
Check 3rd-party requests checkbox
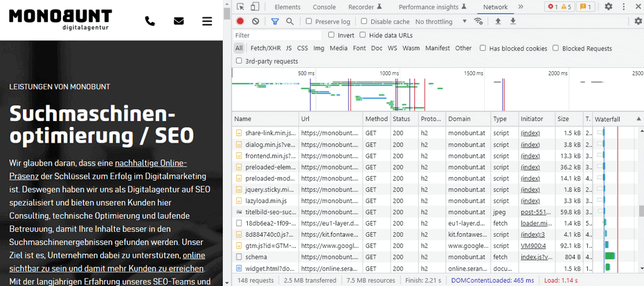239,61
